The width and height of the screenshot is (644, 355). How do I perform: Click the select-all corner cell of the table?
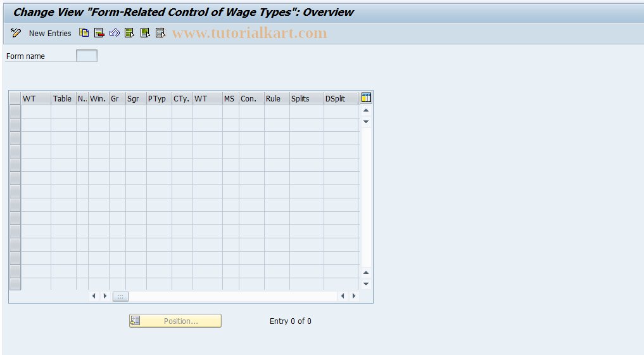click(15, 99)
